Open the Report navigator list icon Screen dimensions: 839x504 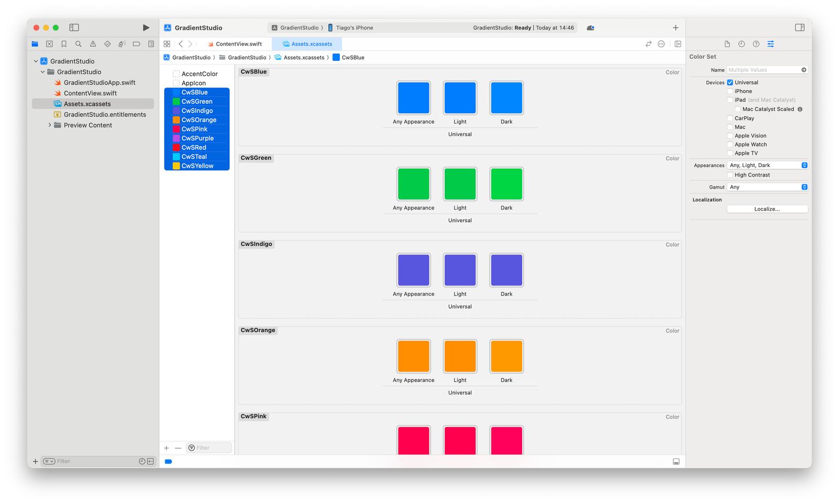click(150, 44)
